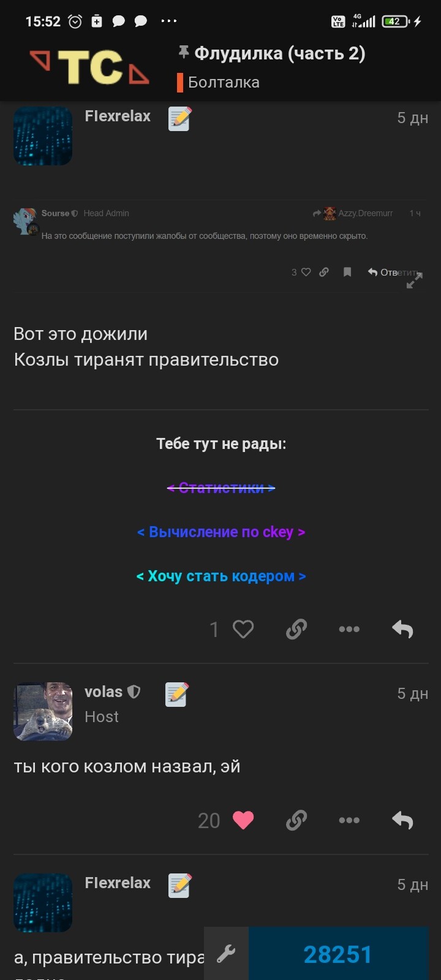Screen dimensions: 441x980
Task: Expand the quoted Sourse message
Action: (x=415, y=280)
